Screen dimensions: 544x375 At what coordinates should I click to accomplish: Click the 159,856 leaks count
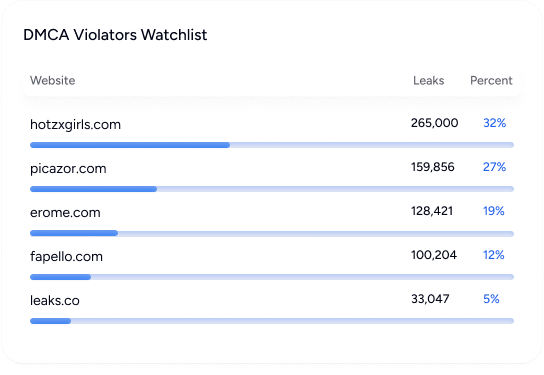tap(433, 167)
